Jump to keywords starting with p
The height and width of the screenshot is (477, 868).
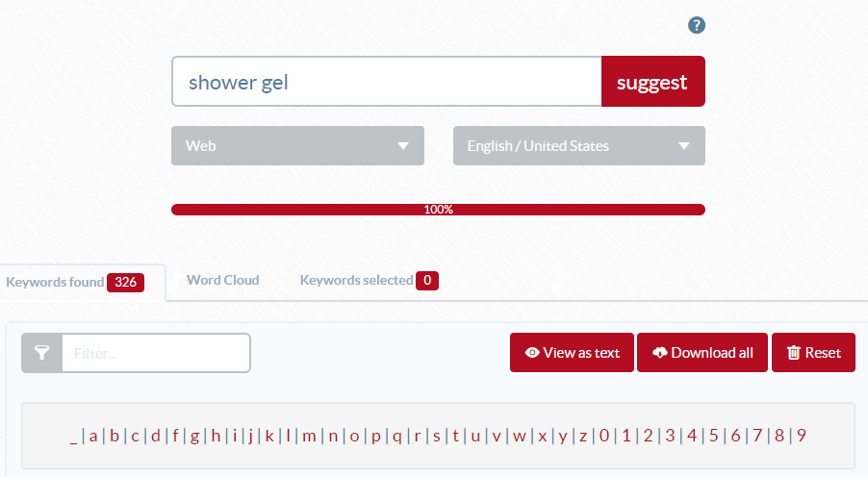pyautogui.click(x=376, y=438)
